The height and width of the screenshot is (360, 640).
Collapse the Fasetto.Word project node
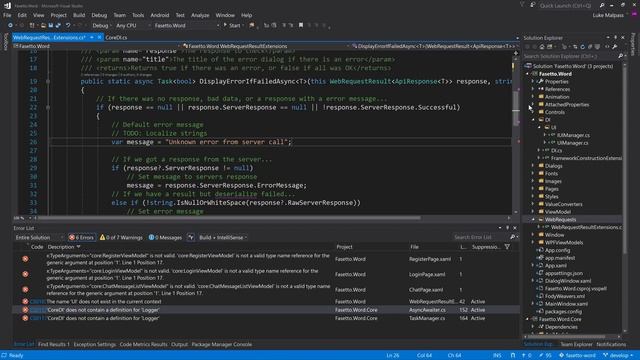[x=527, y=74]
